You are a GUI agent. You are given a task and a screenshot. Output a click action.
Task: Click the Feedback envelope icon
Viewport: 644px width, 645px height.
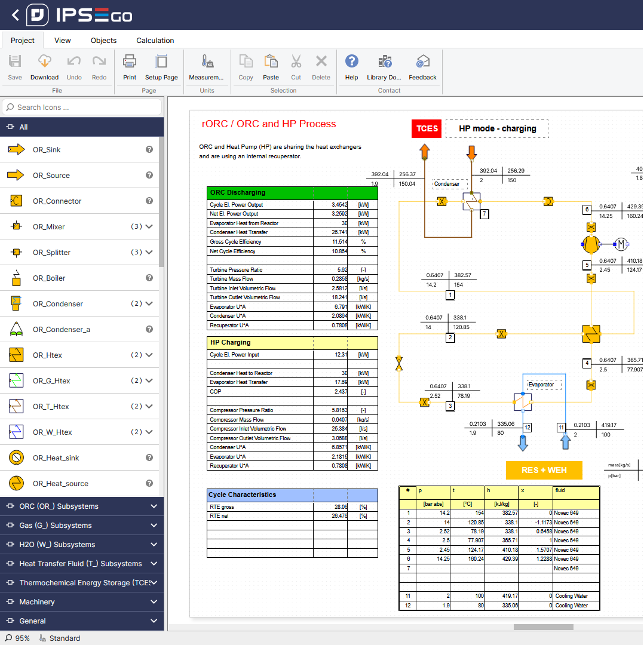click(x=422, y=62)
